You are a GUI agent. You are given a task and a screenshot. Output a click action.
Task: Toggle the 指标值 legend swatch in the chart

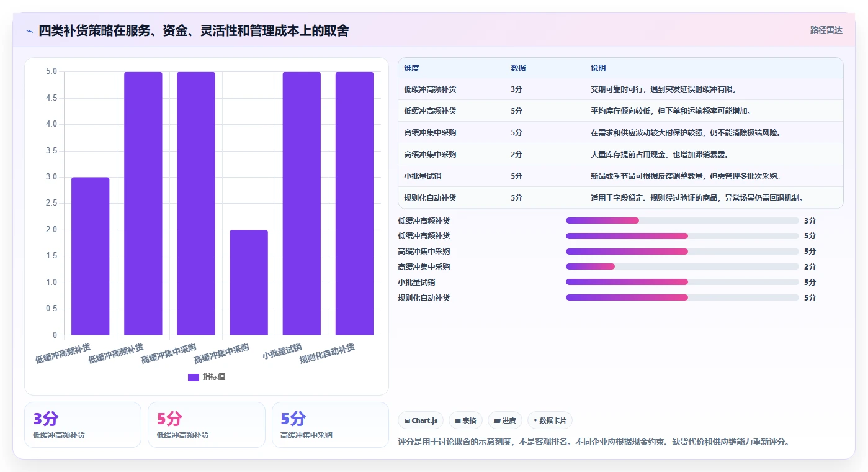click(x=193, y=377)
